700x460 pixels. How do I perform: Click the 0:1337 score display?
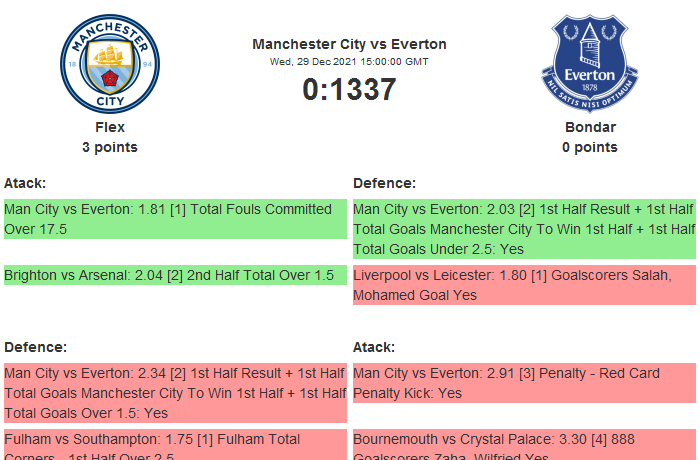point(349,90)
